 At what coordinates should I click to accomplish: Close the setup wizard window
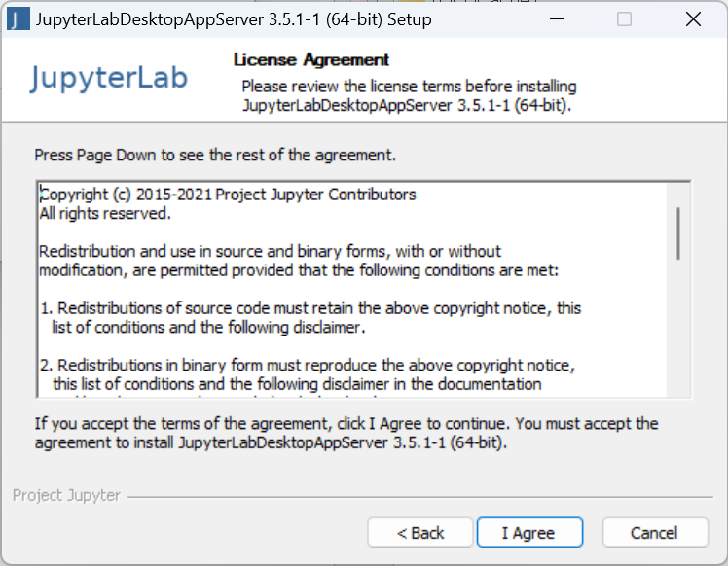point(693,19)
